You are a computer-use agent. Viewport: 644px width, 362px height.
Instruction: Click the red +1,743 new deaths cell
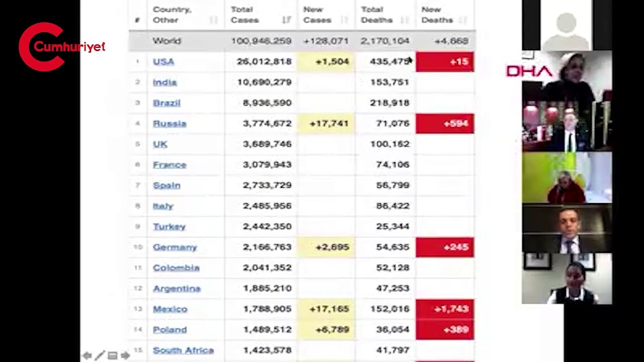pos(445,309)
